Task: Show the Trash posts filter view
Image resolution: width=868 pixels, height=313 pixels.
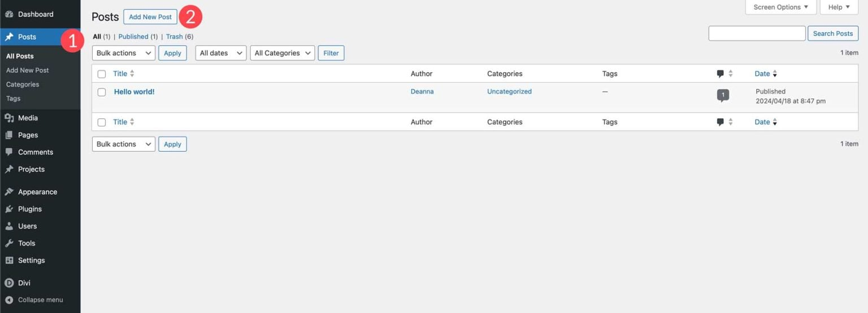Action: [174, 37]
